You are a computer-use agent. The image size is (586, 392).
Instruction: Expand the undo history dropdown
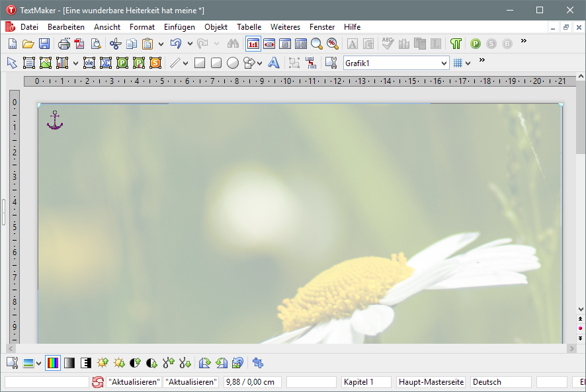[x=190, y=44]
